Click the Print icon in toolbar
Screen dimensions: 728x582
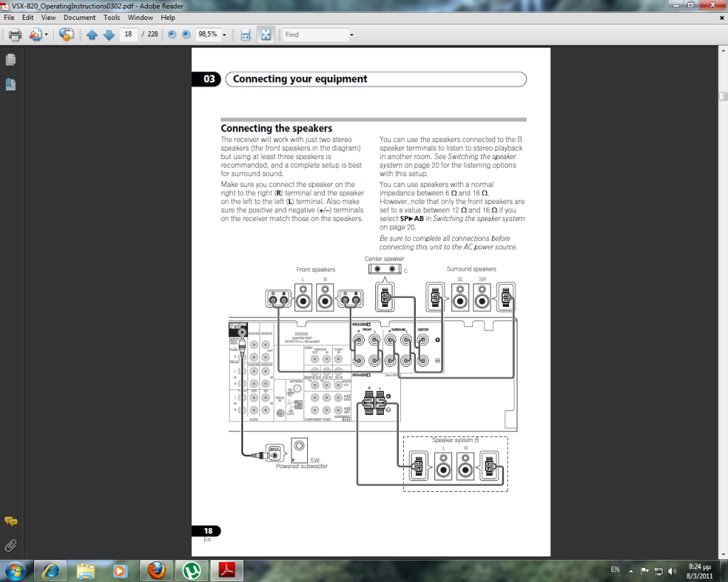pyautogui.click(x=15, y=34)
